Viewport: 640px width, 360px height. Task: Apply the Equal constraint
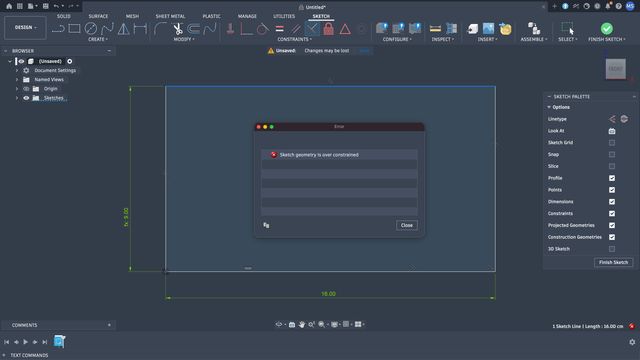point(280,29)
